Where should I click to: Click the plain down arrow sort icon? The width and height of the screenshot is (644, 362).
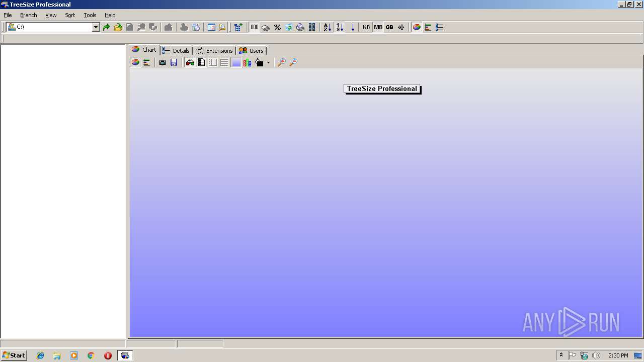coord(353,27)
